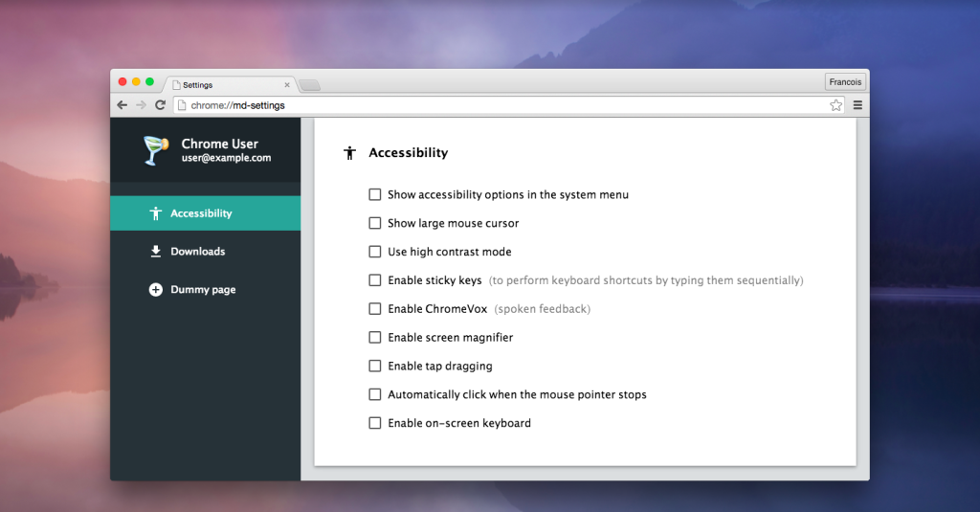Click the chrome://md-settings address bar

click(x=498, y=105)
